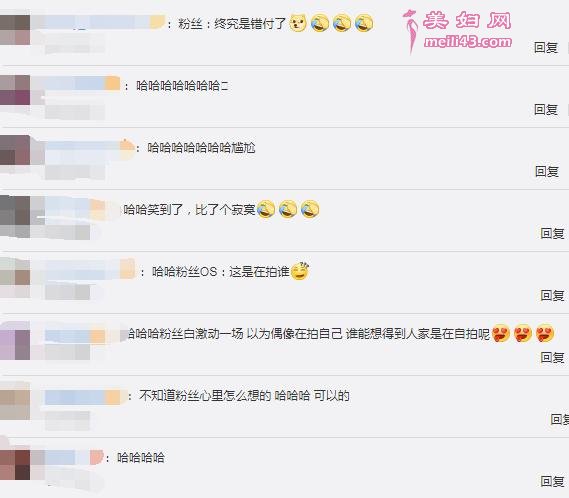The width and height of the screenshot is (569, 498).
Task: Click 回复 under the '自拍呢' comment
Action: 552,358
